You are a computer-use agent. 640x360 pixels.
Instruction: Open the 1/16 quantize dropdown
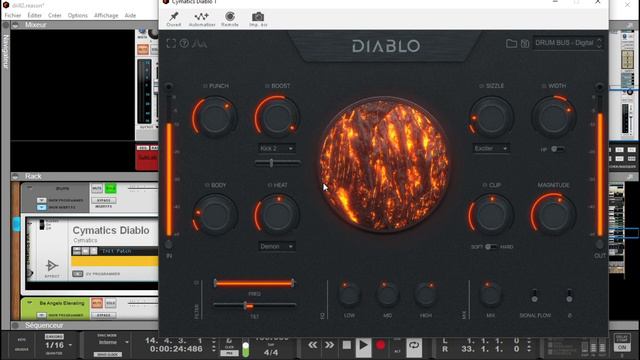click(x=59, y=345)
